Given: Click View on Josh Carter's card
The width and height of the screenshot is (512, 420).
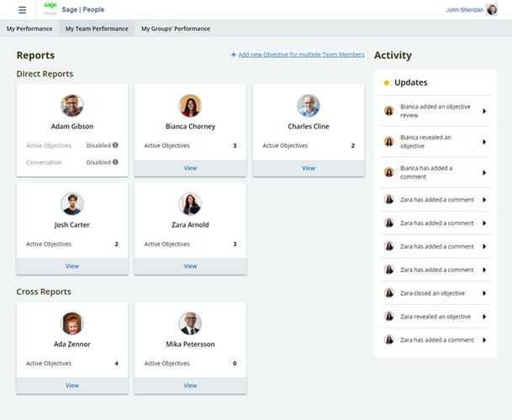Looking at the screenshot, I should click(x=72, y=266).
